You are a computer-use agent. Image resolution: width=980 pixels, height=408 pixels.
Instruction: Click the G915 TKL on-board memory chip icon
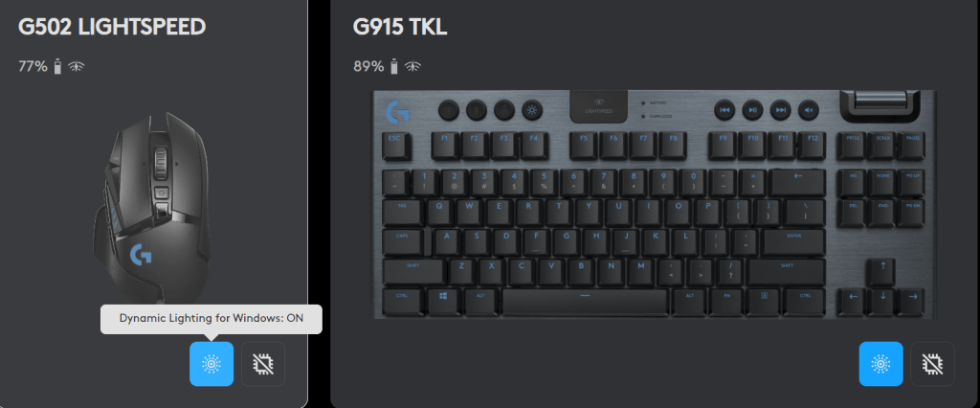point(932,364)
